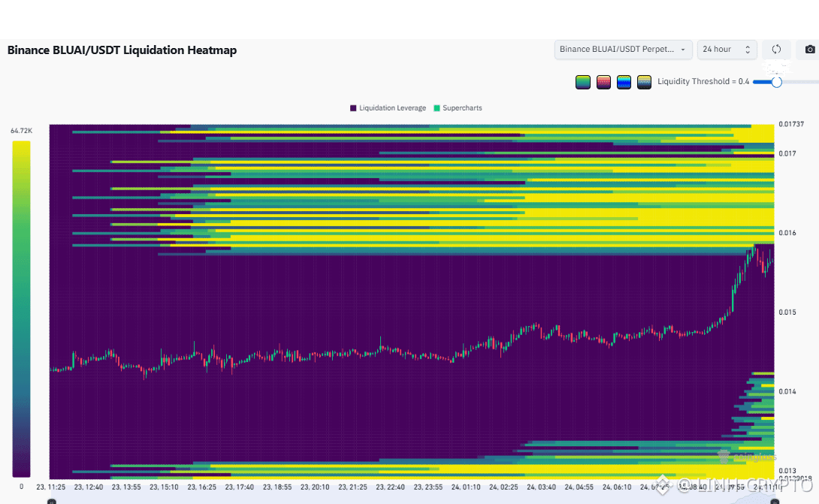
Task: Click the camera screenshot icon
Action: click(x=809, y=50)
